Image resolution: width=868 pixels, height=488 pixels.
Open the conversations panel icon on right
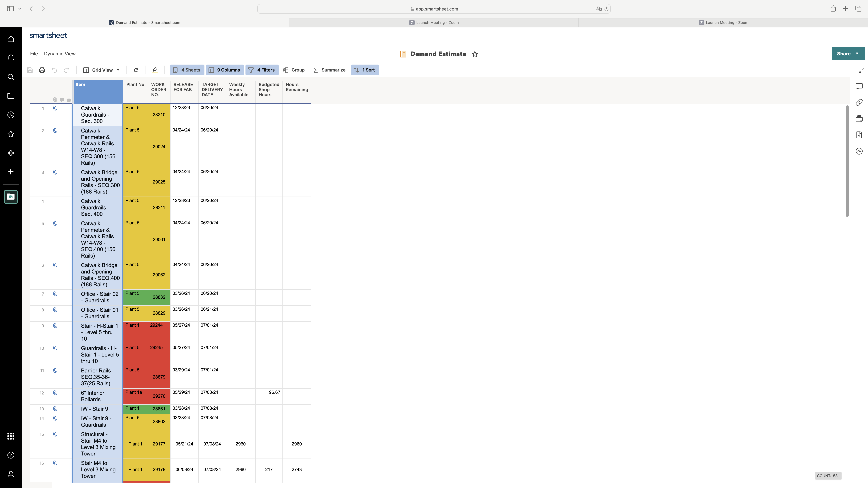(859, 86)
